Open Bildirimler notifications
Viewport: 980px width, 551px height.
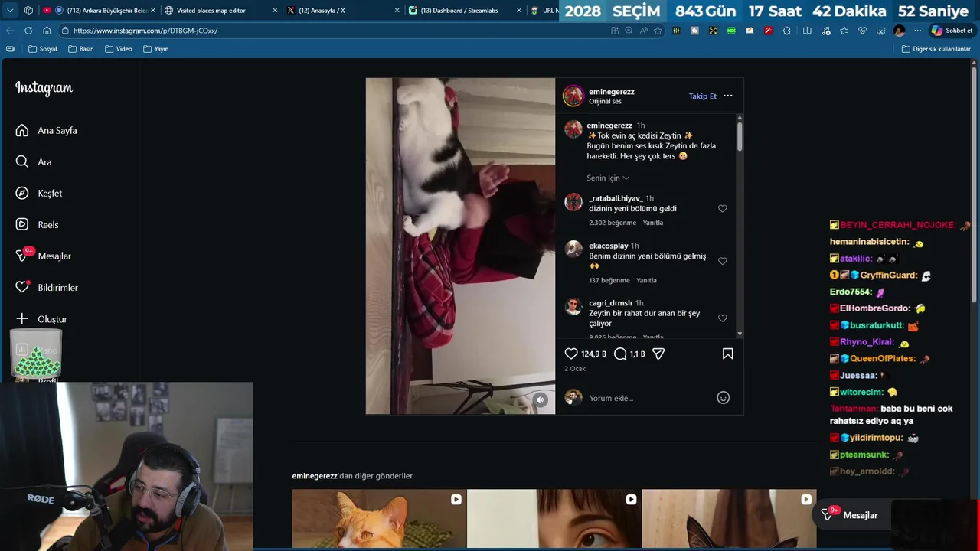tap(47, 288)
